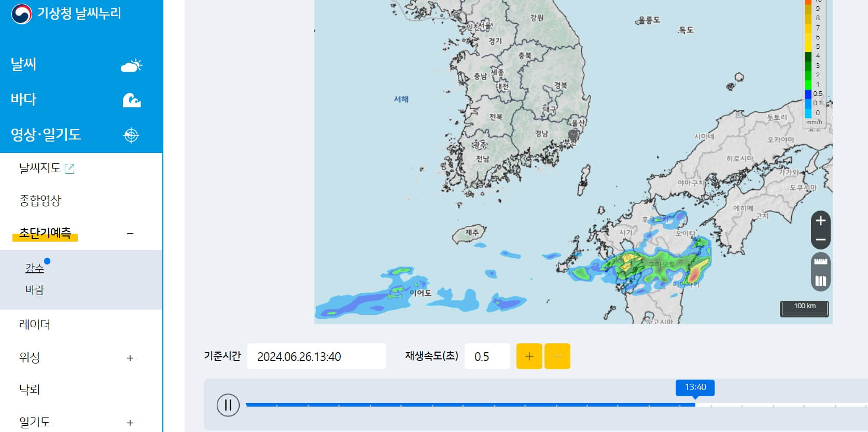The height and width of the screenshot is (432, 868).
Task: Click the KMA Weather Nuri logo
Action: [x=66, y=13]
